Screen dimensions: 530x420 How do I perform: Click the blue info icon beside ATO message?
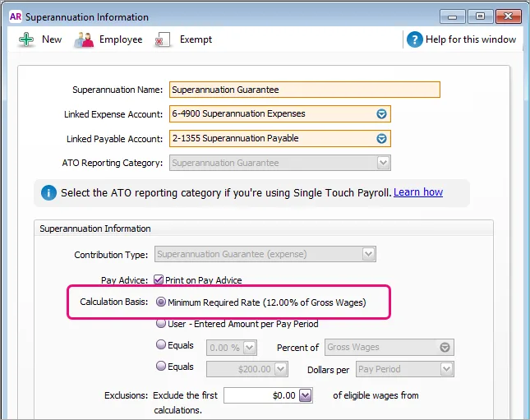click(x=48, y=193)
